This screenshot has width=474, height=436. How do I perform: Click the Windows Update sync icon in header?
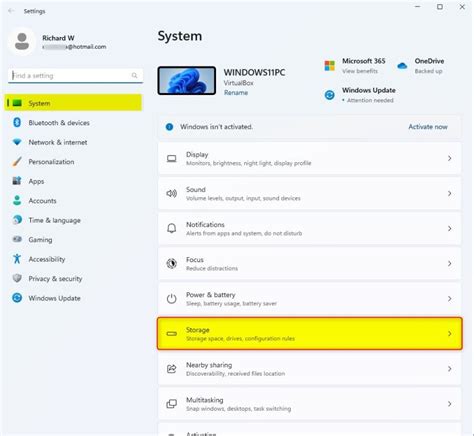pyautogui.click(x=330, y=95)
